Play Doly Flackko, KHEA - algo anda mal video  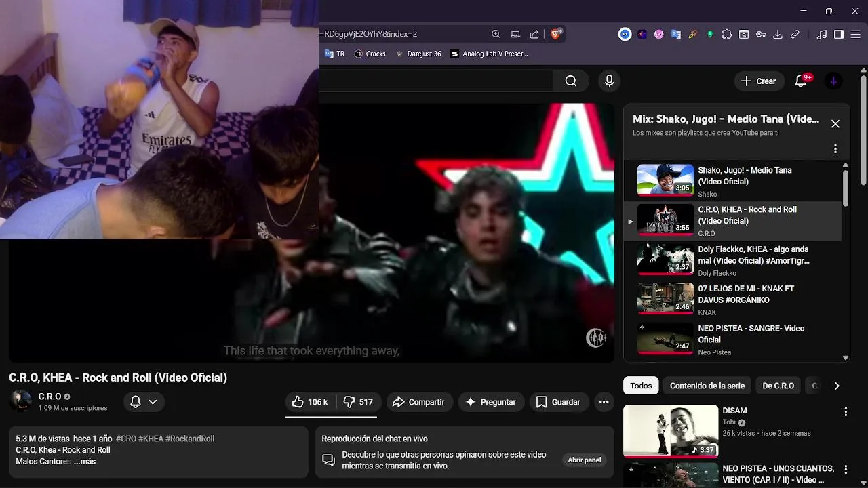732,260
